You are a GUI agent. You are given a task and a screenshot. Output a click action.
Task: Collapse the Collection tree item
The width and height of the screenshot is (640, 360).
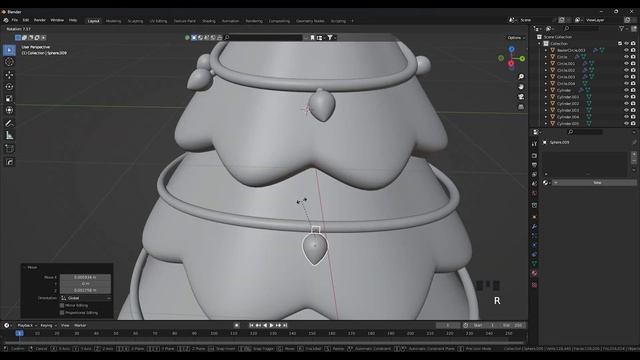(x=539, y=43)
